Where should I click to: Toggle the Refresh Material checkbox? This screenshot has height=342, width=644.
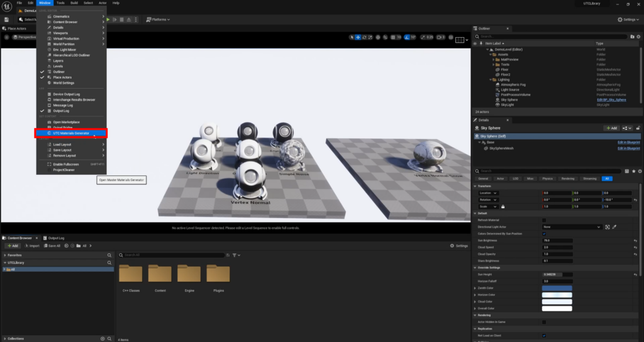(544, 220)
